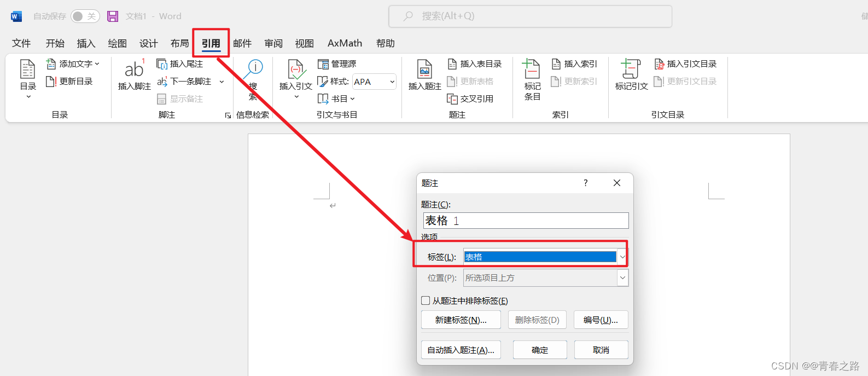868x376 pixels.
Task: Click 更新引文目录 button
Action: [685, 82]
